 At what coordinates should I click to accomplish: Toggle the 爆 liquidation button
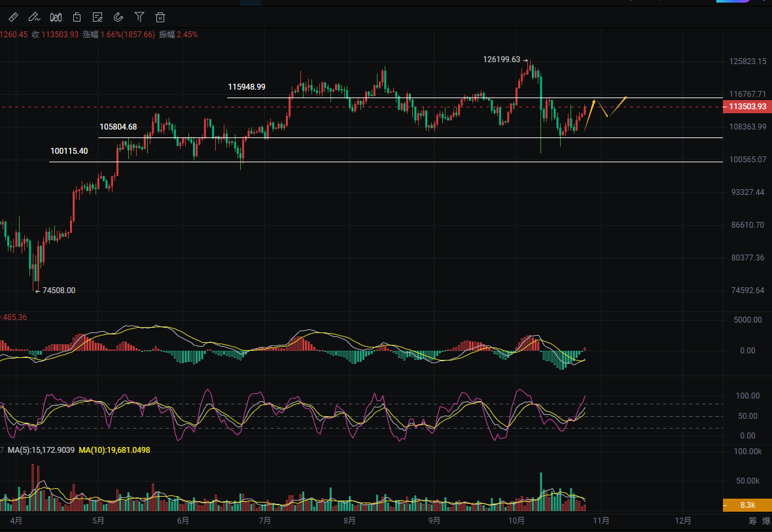click(x=768, y=521)
